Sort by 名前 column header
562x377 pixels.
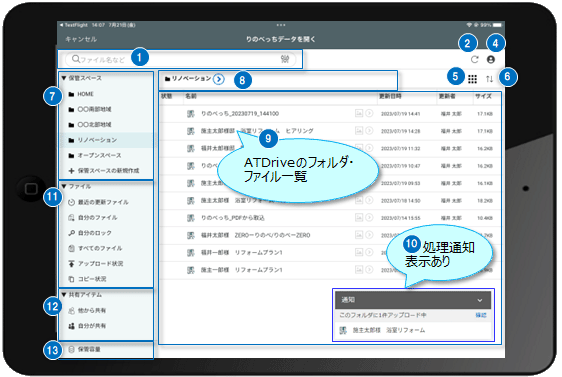pos(191,96)
